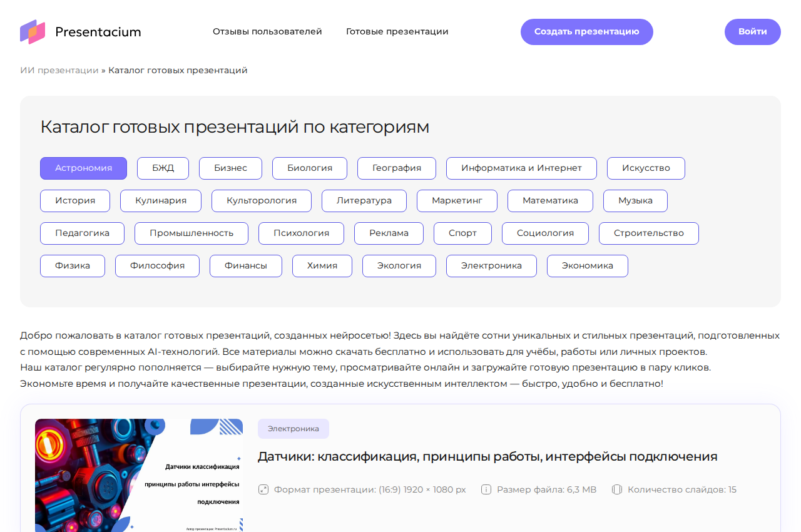Viewport: 801px width, 532px height.
Task: Select the Промышленность category
Action: [x=191, y=233]
